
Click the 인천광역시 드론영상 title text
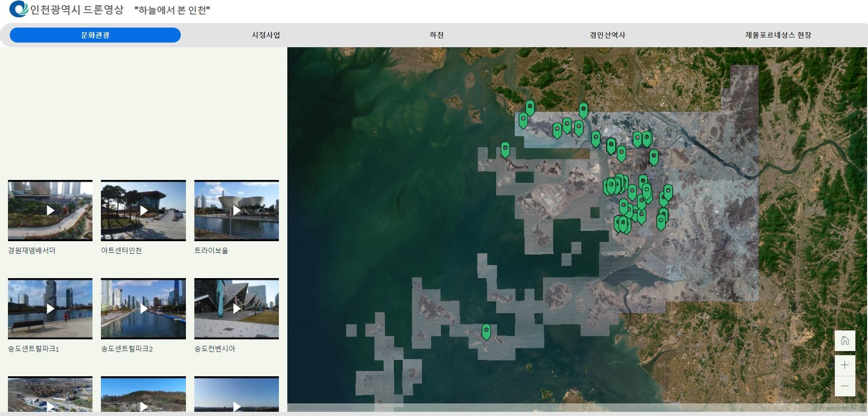click(77, 10)
